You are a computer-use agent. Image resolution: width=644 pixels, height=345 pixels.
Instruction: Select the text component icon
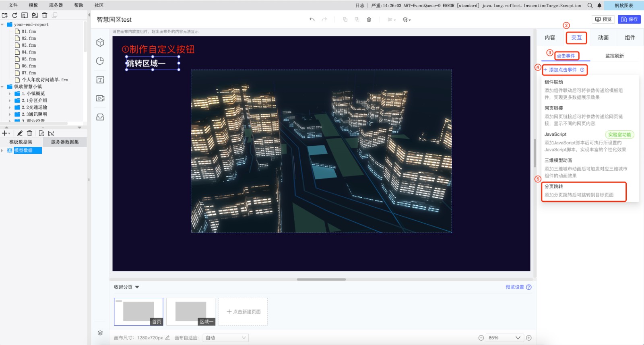[100, 80]
